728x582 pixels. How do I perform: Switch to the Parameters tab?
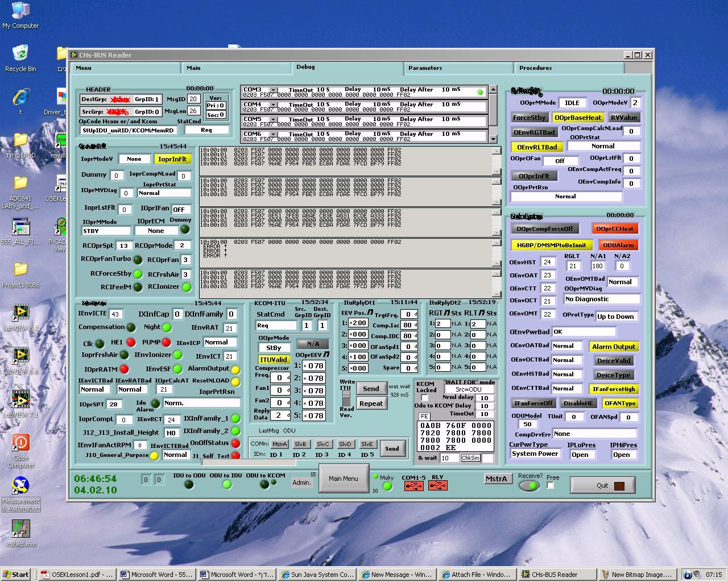[460, 68]
